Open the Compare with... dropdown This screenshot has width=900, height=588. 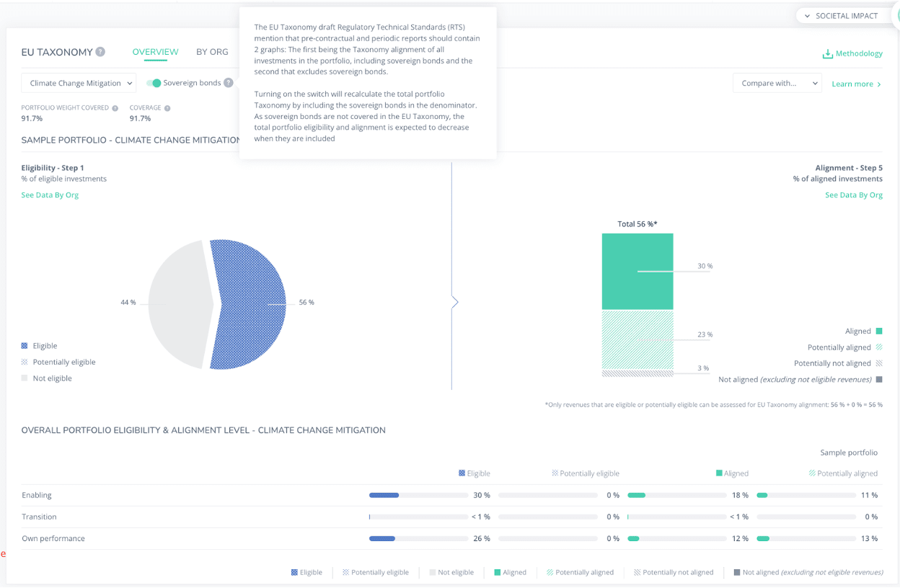777,84
